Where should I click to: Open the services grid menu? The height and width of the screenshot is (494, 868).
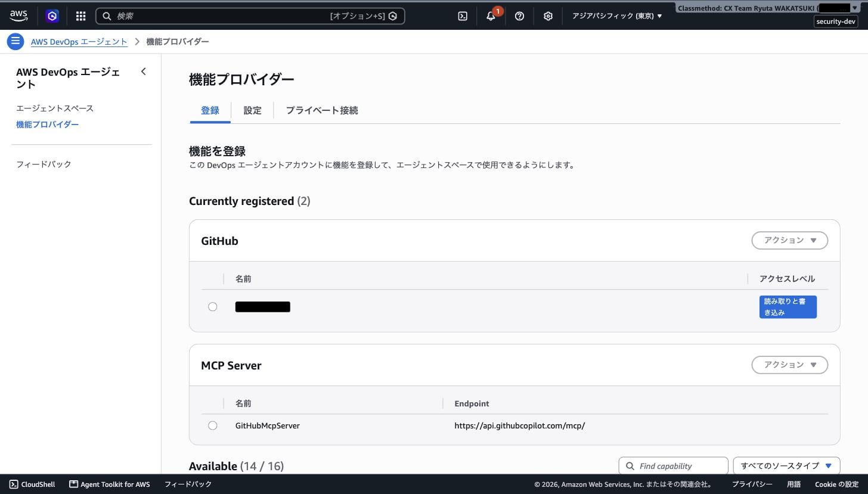pos(80,16)
